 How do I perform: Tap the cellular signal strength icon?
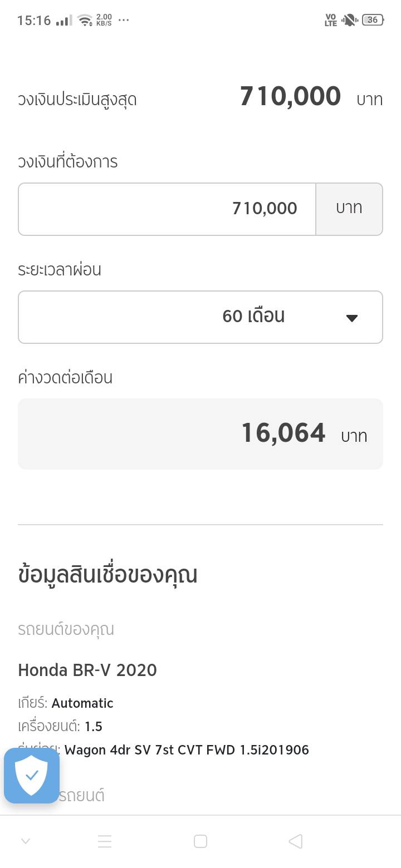tap(64, 21)
